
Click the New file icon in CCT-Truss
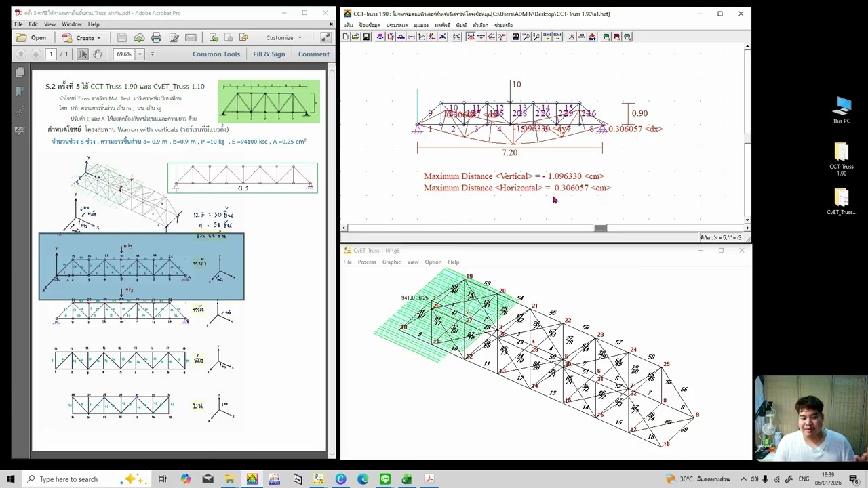[x=346, y=37]
